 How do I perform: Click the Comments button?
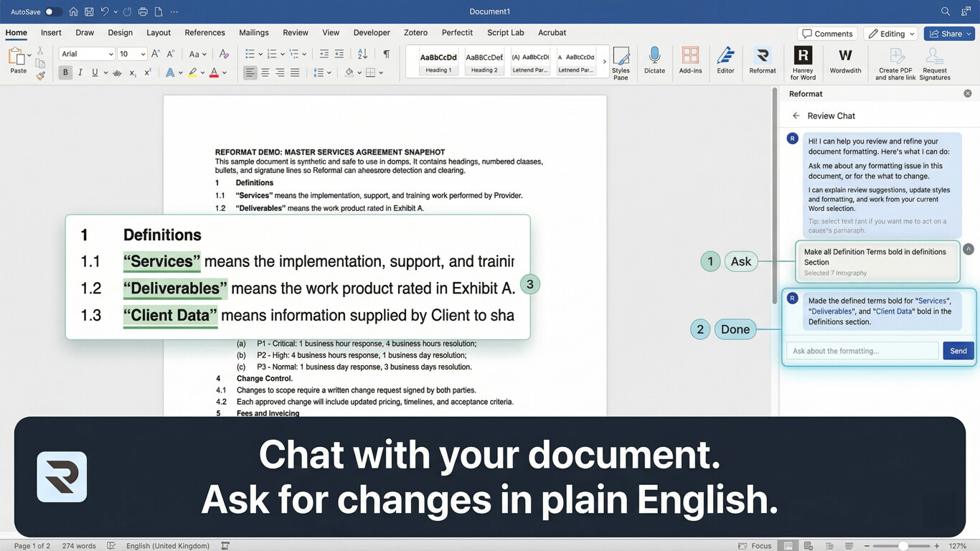[x=828, y=34]
